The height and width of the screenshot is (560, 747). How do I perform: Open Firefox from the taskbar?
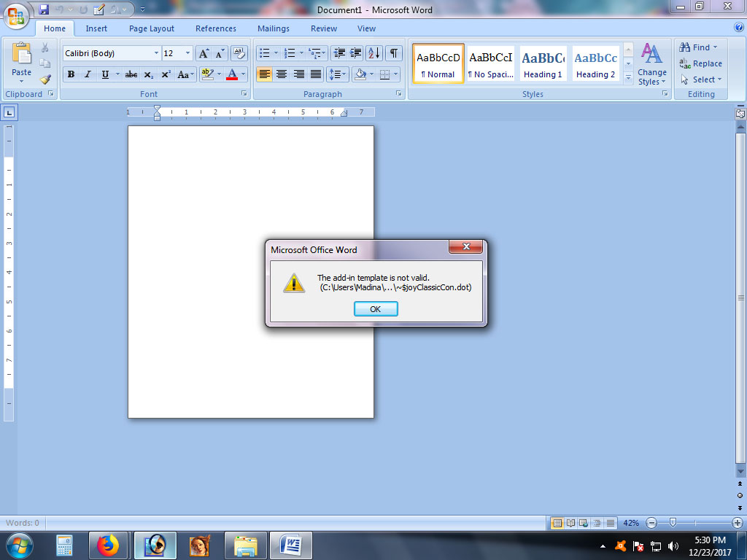(x=109, y=545)
